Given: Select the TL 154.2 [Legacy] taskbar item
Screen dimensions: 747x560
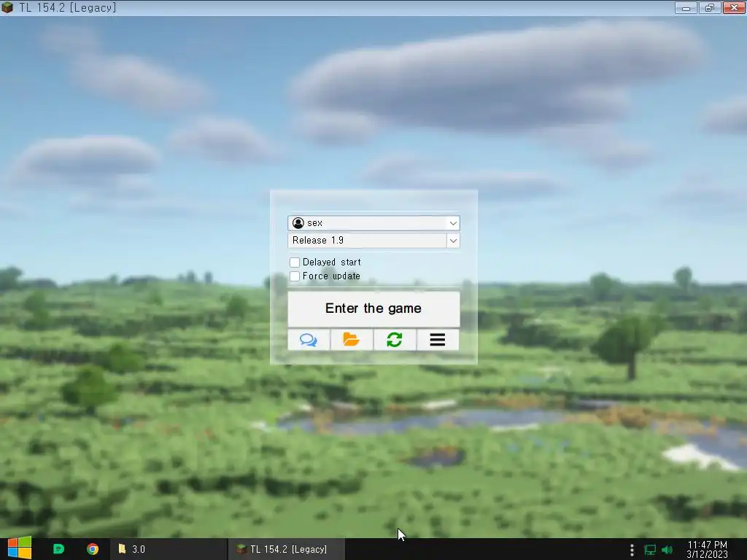Looking at the screenshot, I should pyautogui.click(x=286, y=549).
